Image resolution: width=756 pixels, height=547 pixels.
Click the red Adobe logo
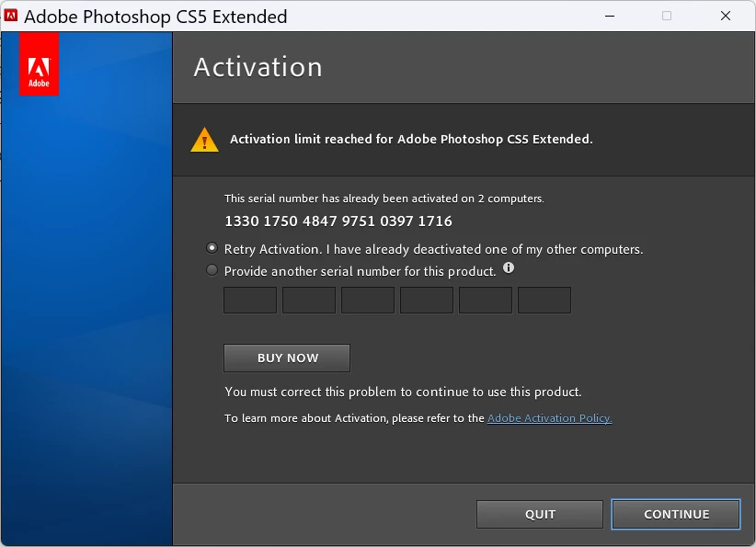(x=39, y=64)
